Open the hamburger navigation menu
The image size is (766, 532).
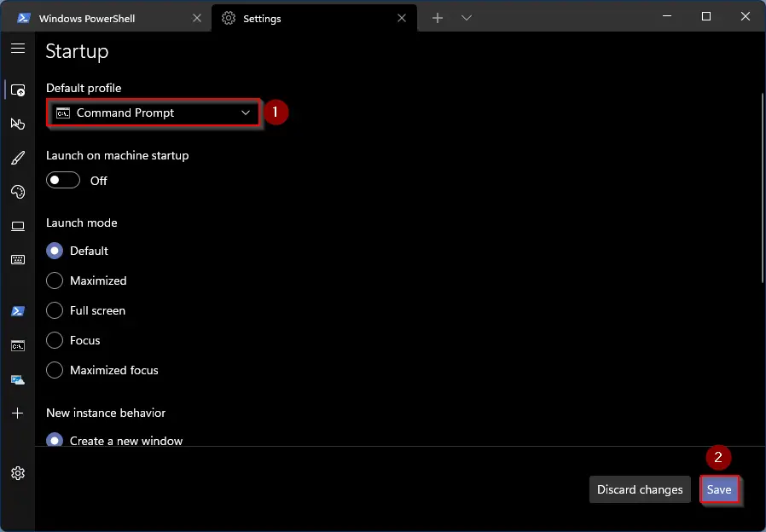point(18,48)
